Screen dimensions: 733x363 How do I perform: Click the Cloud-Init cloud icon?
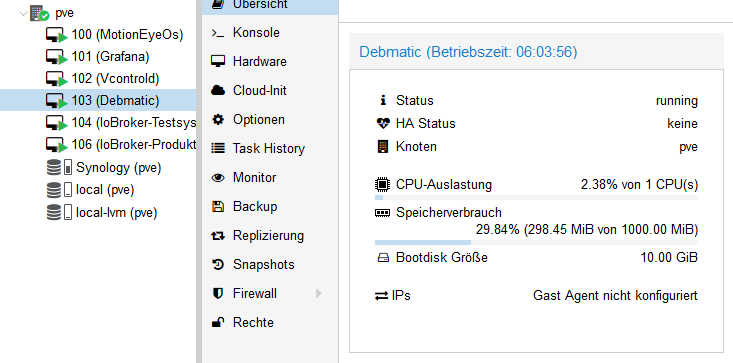coord(218,91)
